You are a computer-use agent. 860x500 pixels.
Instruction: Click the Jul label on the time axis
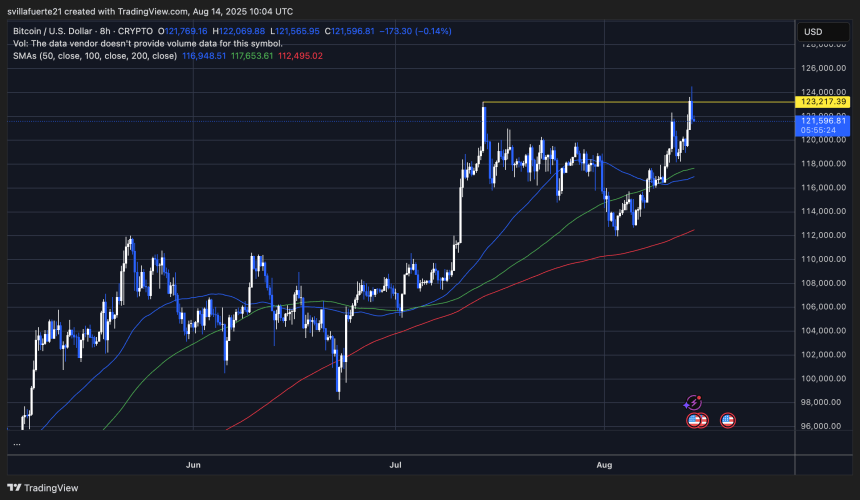pyautogui.click(x=395, y=465)
